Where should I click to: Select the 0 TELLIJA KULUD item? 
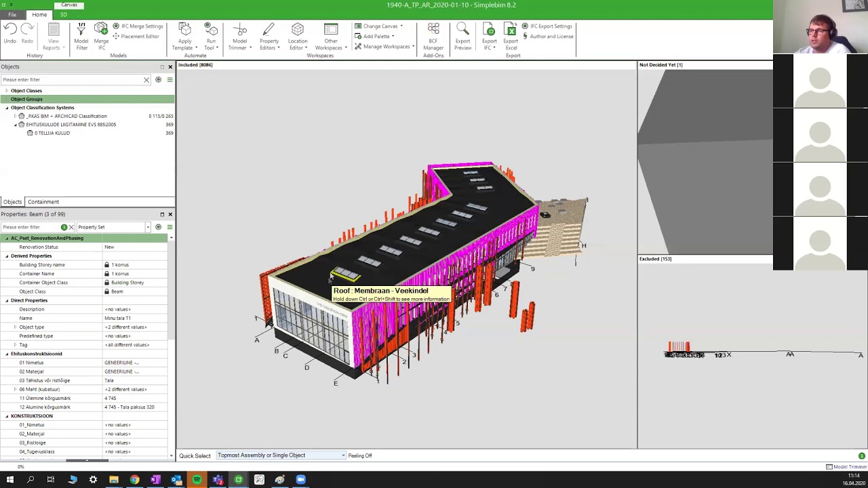[x=52, y=133]
